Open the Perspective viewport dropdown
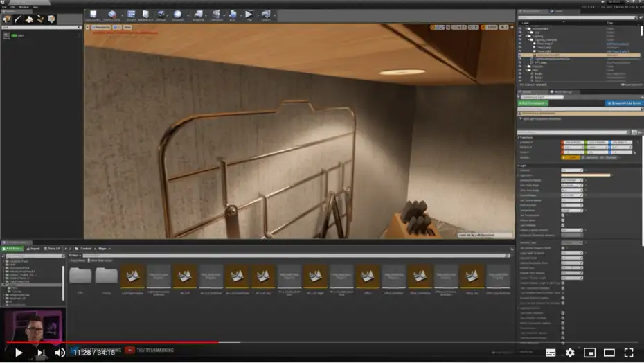The height and width of the screenshot is (363, 644). [x=101, y=27]
